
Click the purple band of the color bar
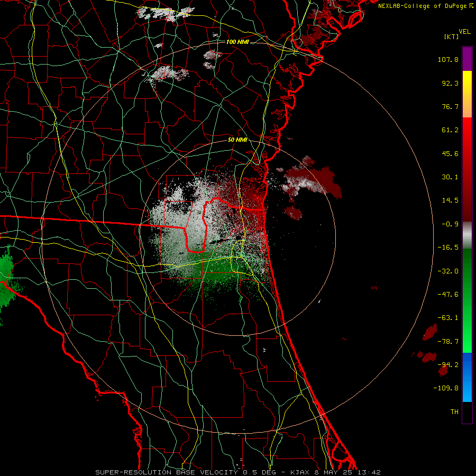(x=467, y=59)
